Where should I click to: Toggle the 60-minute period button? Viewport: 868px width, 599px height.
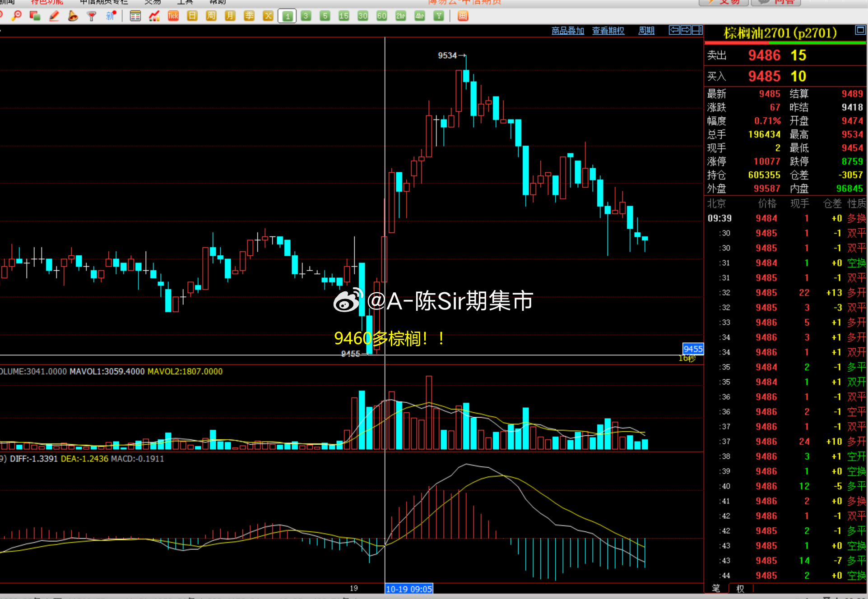tap(382, 16)
